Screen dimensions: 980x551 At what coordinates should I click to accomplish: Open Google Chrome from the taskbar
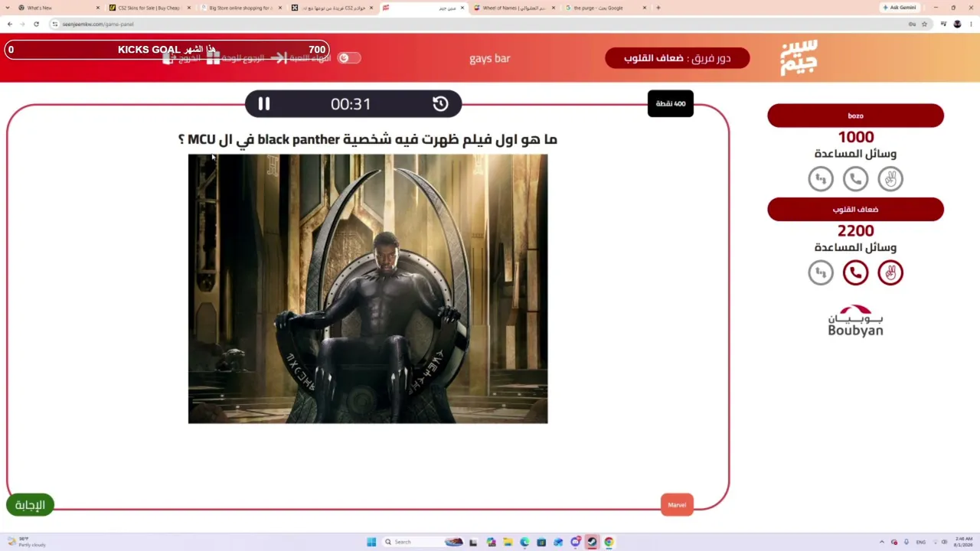[609, 542]
